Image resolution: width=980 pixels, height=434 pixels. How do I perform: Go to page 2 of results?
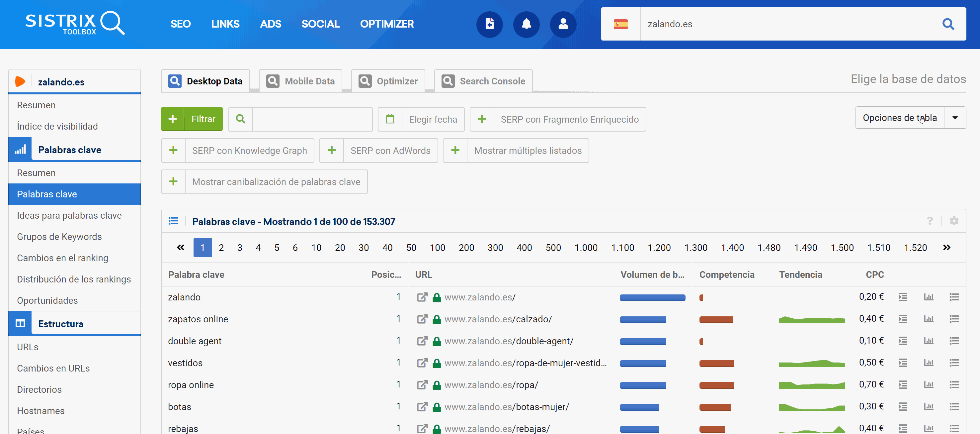(x=221, y=248)
